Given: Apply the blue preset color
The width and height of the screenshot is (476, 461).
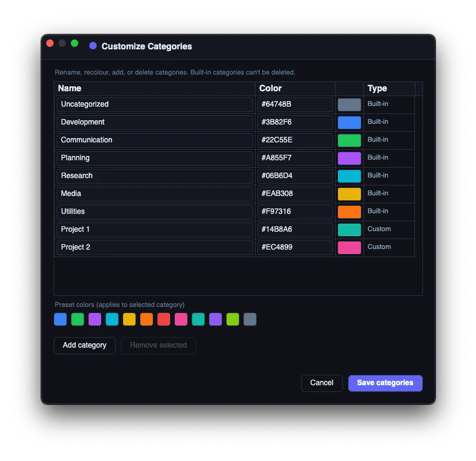Looking at the screenshot, I should pyautogui.click(x=60, y=319).
